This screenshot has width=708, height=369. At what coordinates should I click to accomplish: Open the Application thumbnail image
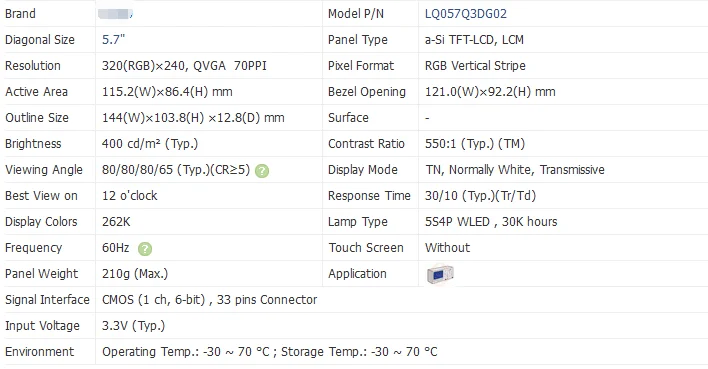coord(440,274)
